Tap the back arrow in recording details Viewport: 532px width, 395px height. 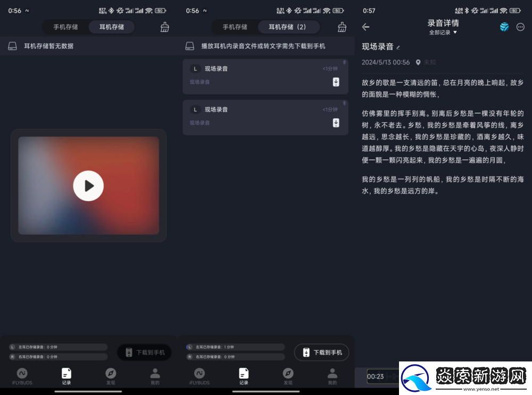[x=365, y=27]
